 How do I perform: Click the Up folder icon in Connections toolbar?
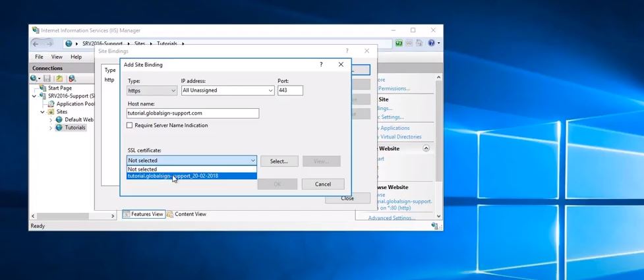[59, 78]
